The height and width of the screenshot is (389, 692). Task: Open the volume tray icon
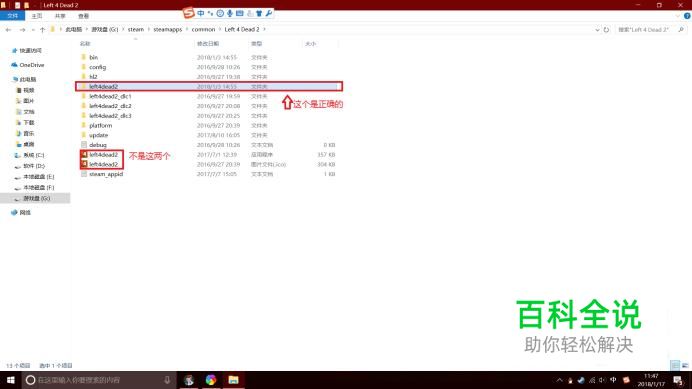[602, 380]
